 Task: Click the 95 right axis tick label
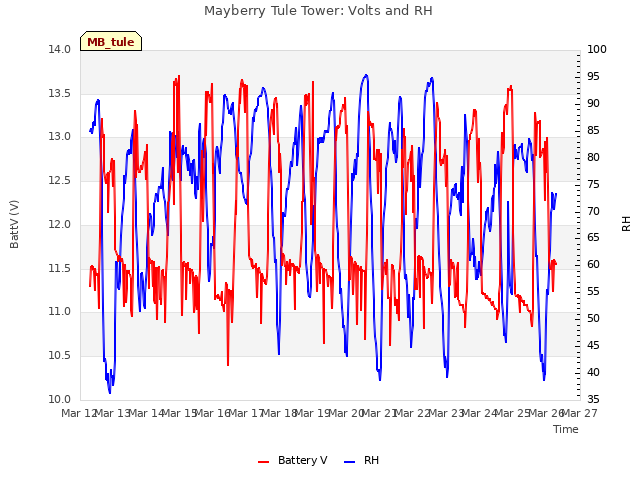(x=593, y=76)
